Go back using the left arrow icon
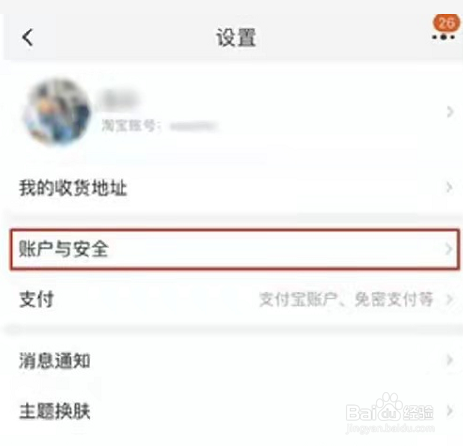This screenshot has height=446, width=463. click(28, 37)
